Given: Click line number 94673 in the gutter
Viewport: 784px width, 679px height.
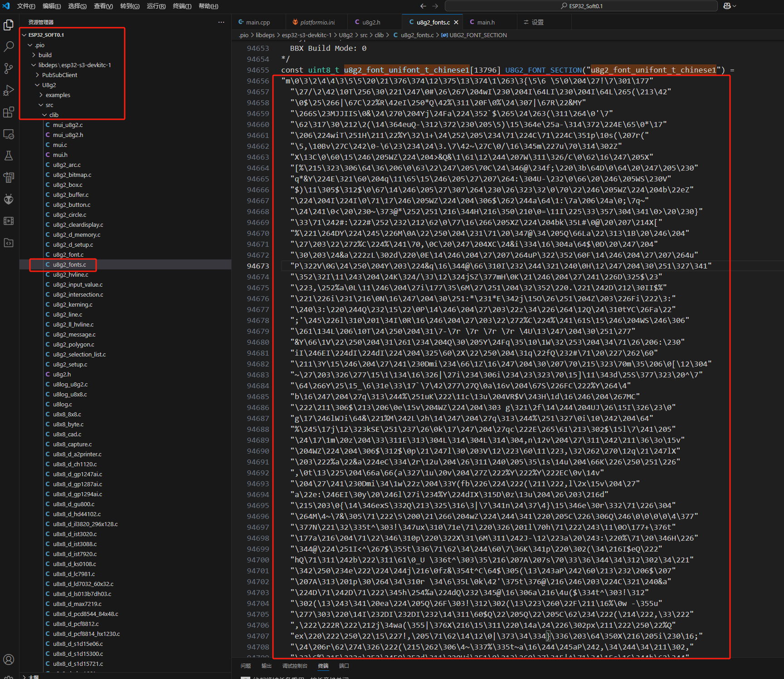Looking at the screenshot, I should (258, 266).
